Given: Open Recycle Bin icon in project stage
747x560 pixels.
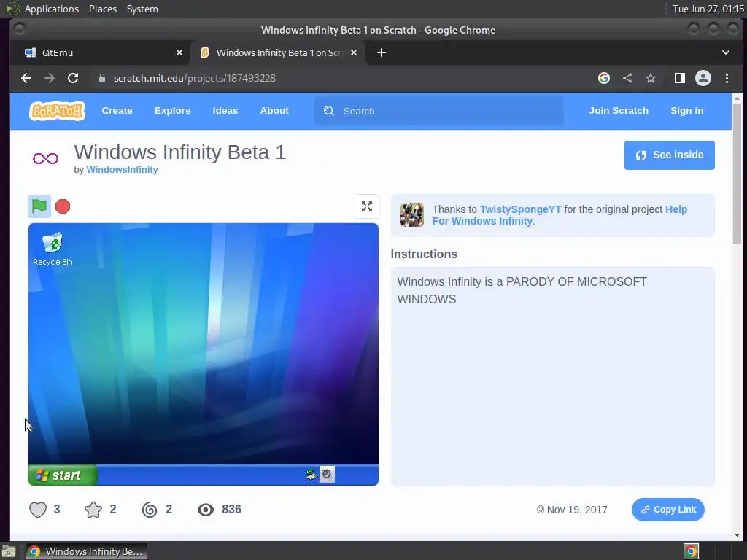Looking at the screenshot, I should pos(53,249).
